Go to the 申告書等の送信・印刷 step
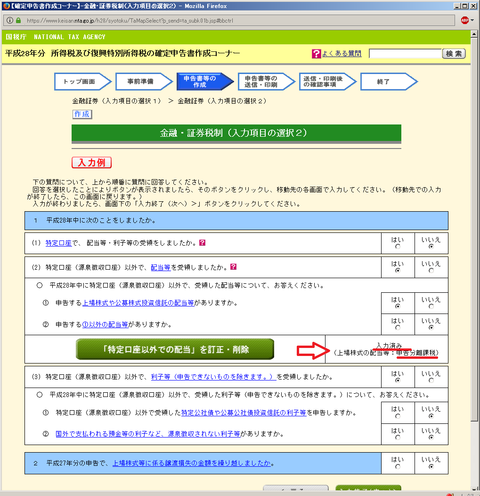The height and width of the screenshot is (496, 480). pos(266,82)
